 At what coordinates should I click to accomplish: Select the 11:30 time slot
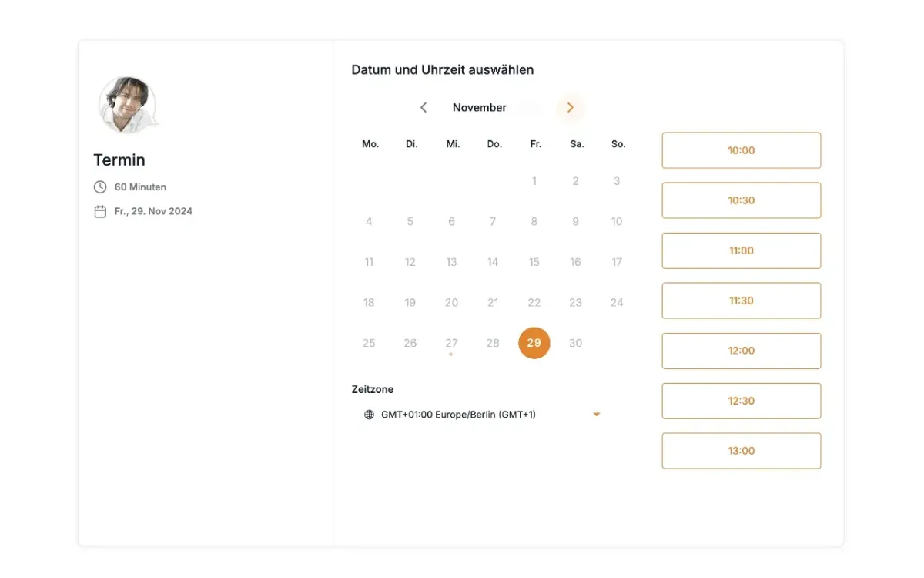tap(741, 301)
